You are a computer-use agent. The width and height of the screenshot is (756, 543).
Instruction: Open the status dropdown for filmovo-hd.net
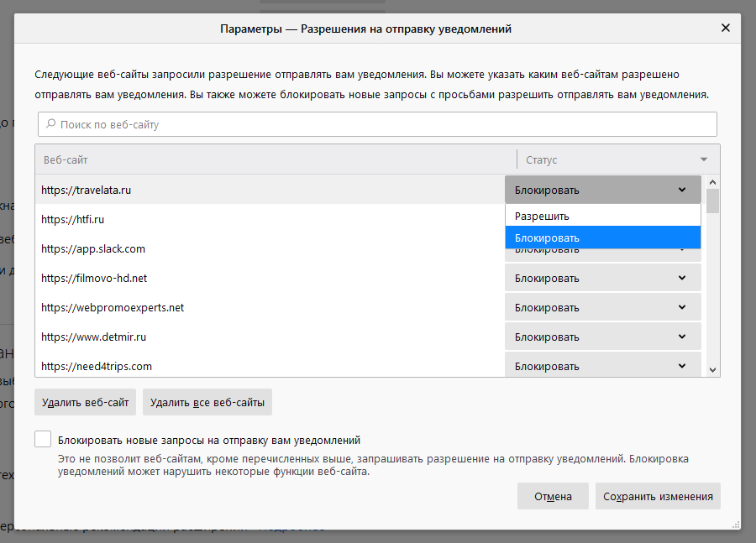click(x=602, y=278)
